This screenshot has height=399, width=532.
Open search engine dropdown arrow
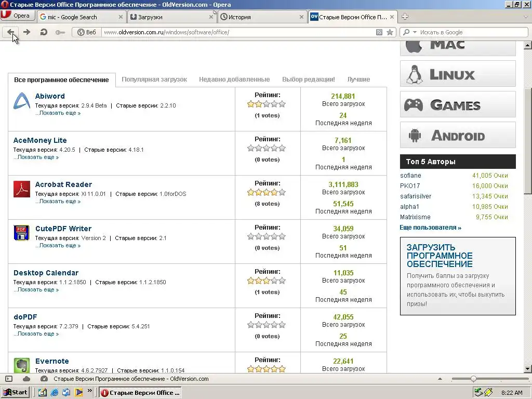pyautogui.click(x=415, y=32)
